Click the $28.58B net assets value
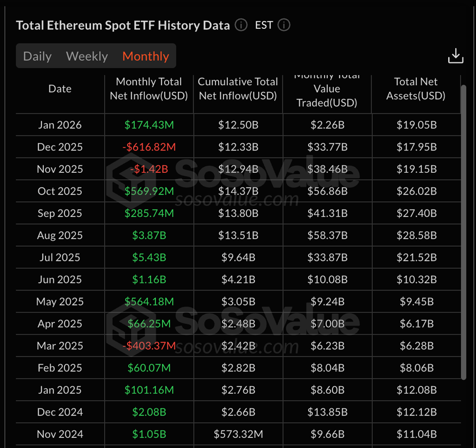This screenshot has width=476, height=448. click(416, 236)
